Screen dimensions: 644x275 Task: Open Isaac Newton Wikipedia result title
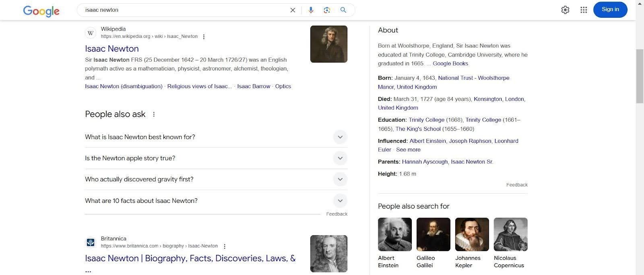pyautogui.click(x=112, y=49)
